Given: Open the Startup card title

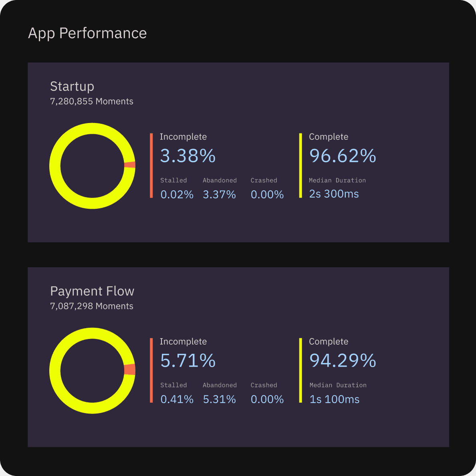Looking at the screenshot, I should [72, 87].
